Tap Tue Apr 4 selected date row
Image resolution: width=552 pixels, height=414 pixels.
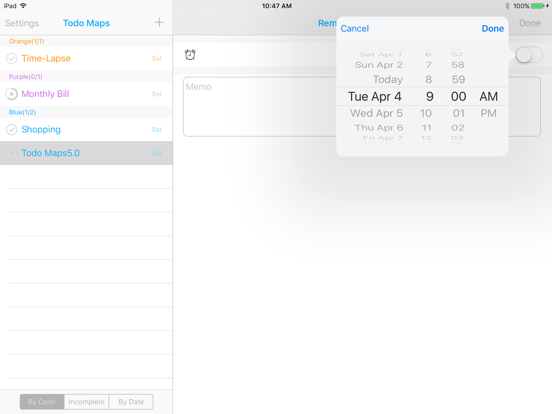pos(375,96)
